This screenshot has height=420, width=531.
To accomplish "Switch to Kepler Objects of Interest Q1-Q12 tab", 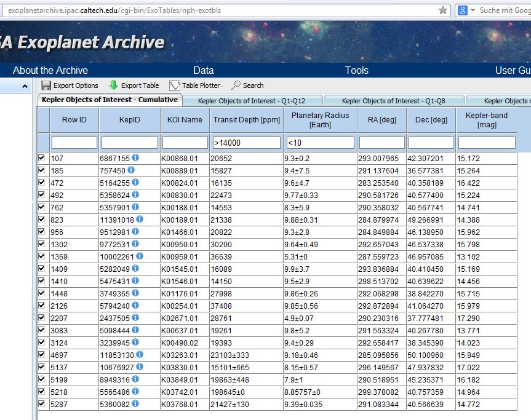I will (255, 101).
